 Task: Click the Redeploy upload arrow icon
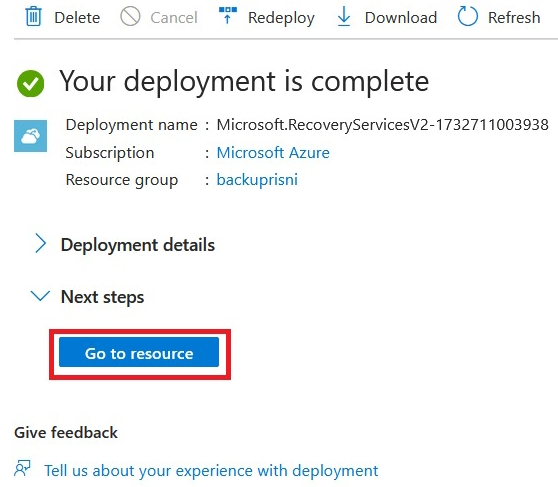click(x=228, y=15)
